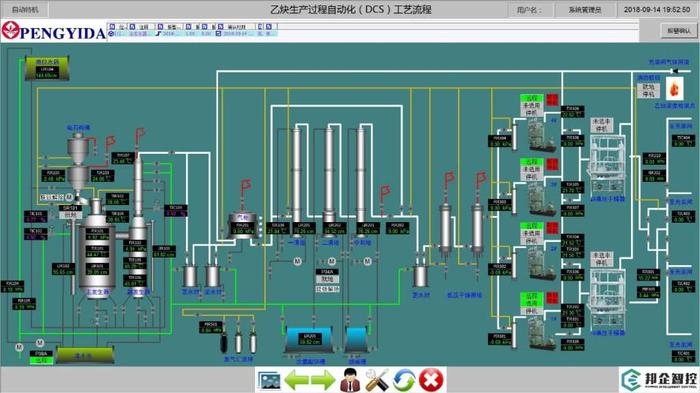The height and width of the screenshot is (393, 700).
Task: Toggle the topmost compressor green remote status
Action: (x=531, y=98)
